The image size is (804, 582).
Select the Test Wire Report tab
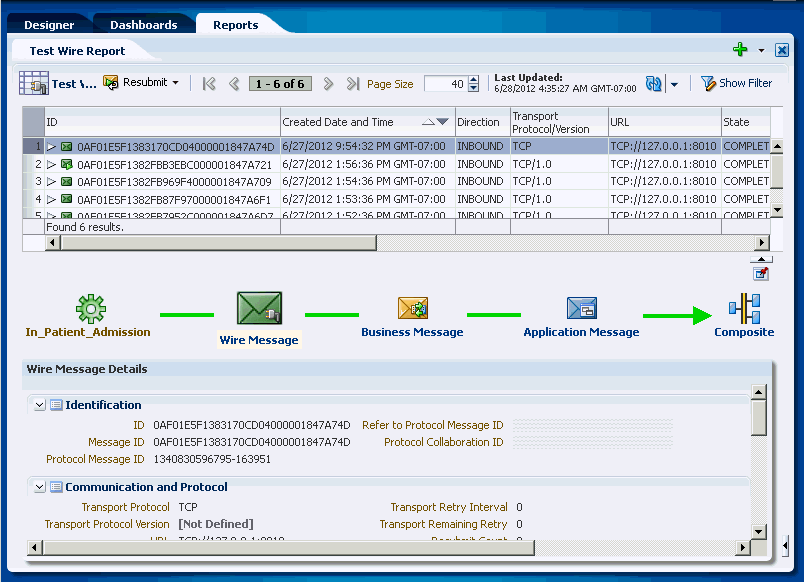pyautogui.click(x=77, y=51)
